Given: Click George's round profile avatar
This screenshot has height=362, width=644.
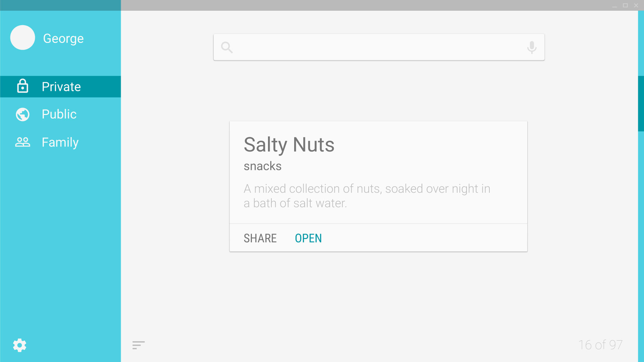Looking at the screenshot, I should [22, 38].
